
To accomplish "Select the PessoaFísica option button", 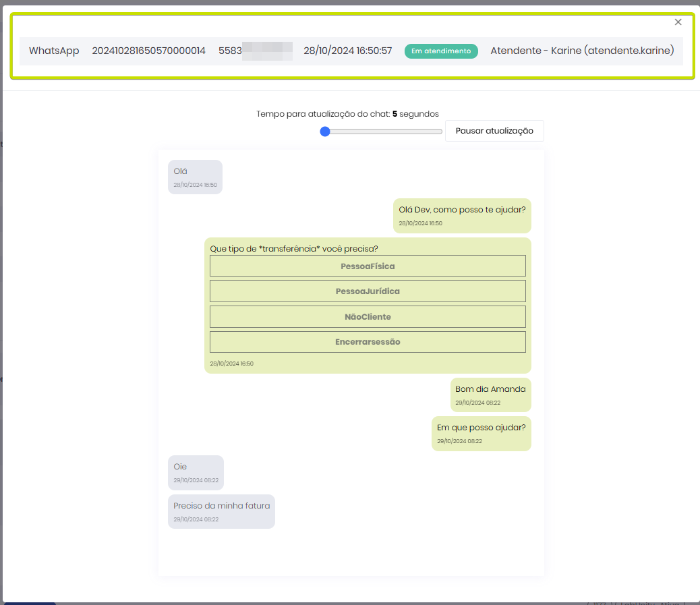I will tap(368, 266).
